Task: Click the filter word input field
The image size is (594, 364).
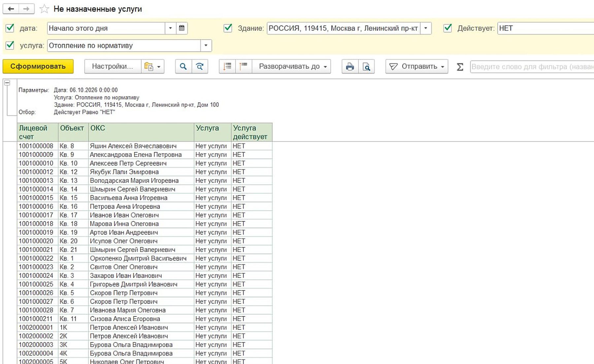Action: coord(532,67)
